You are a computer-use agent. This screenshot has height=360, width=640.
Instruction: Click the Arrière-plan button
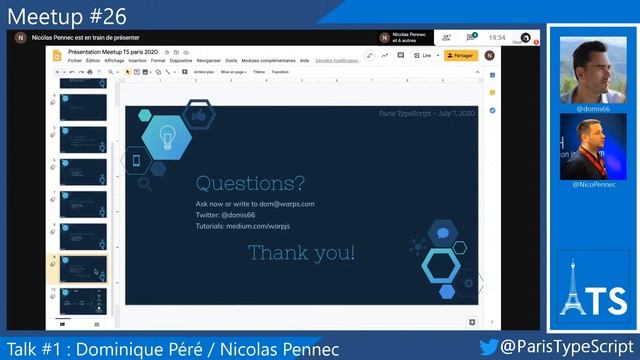(x=204, y=72)
